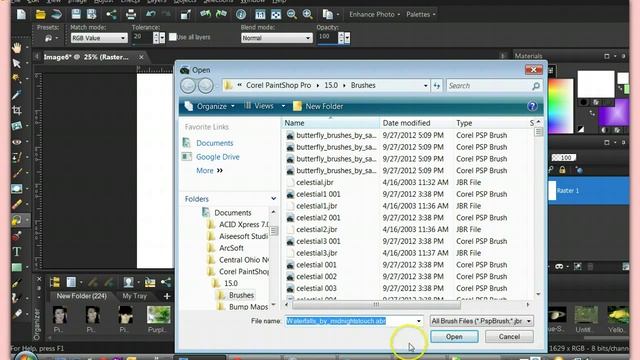
Task: Click the Back arrow in Open dialog
Action: point(188,86)
